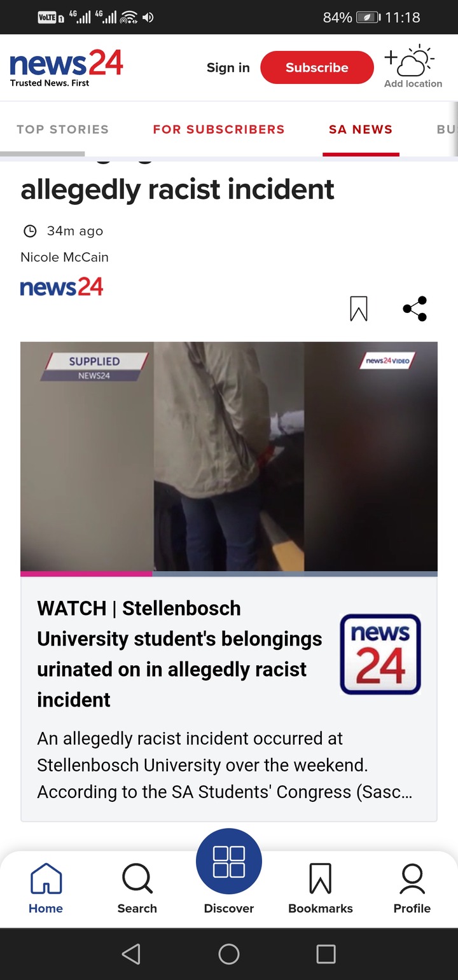Open the Discover grid button
The height and width of the screenshot is (980, 458).
coord(229,862)
